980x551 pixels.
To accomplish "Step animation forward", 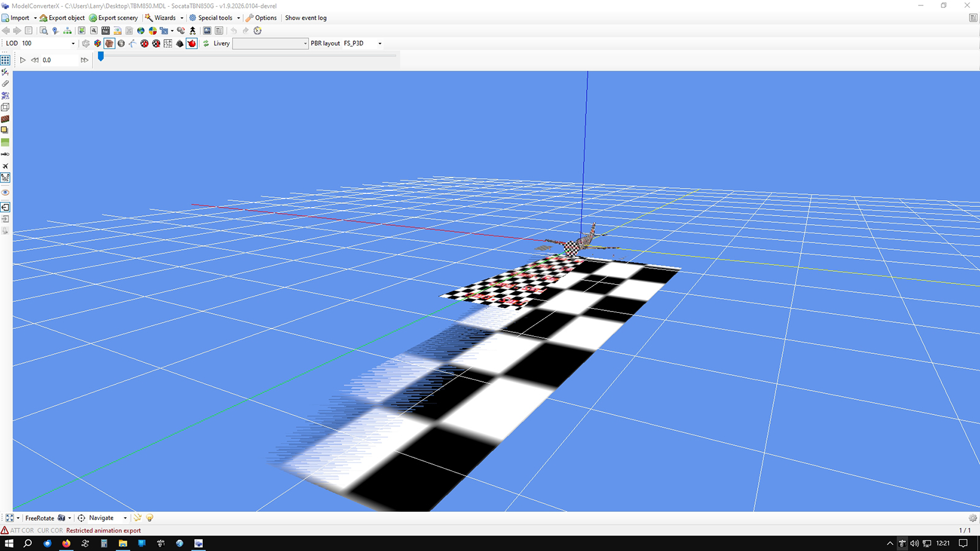I will (84, 60).
